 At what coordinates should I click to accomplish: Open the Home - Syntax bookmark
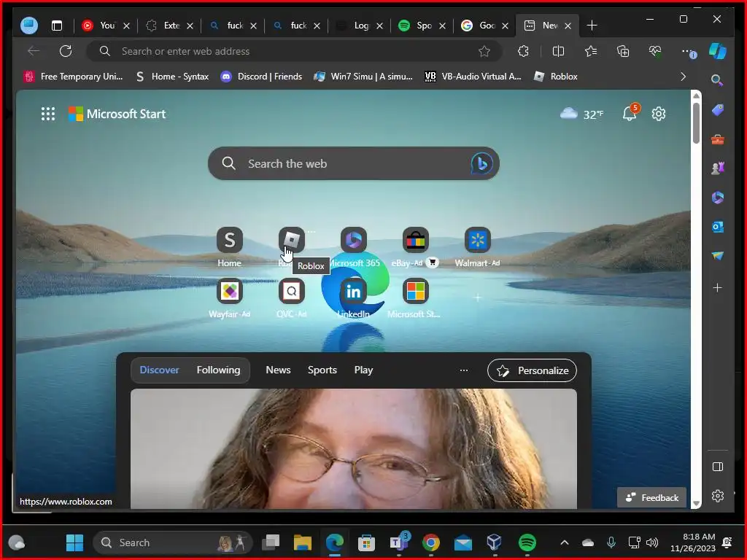pos(172,77)
